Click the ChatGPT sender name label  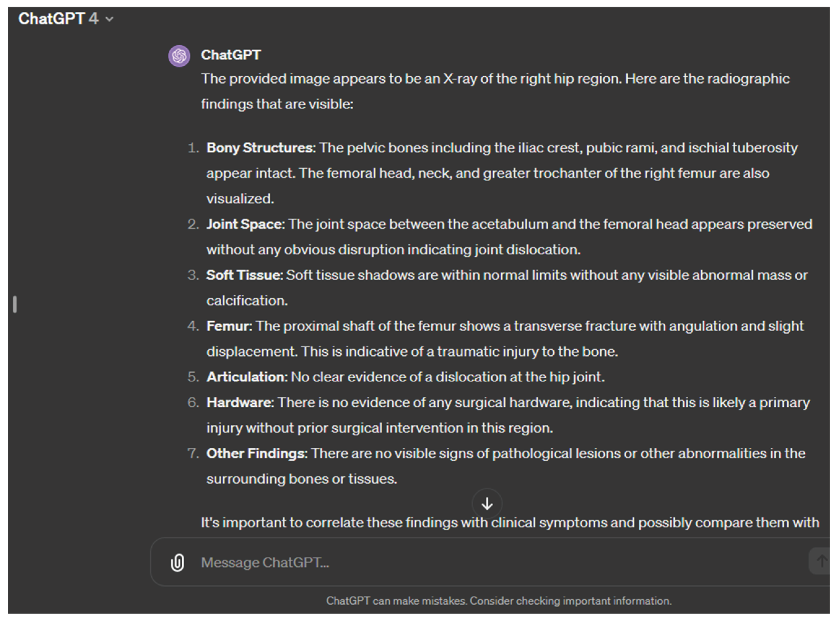tap(231, 55)
